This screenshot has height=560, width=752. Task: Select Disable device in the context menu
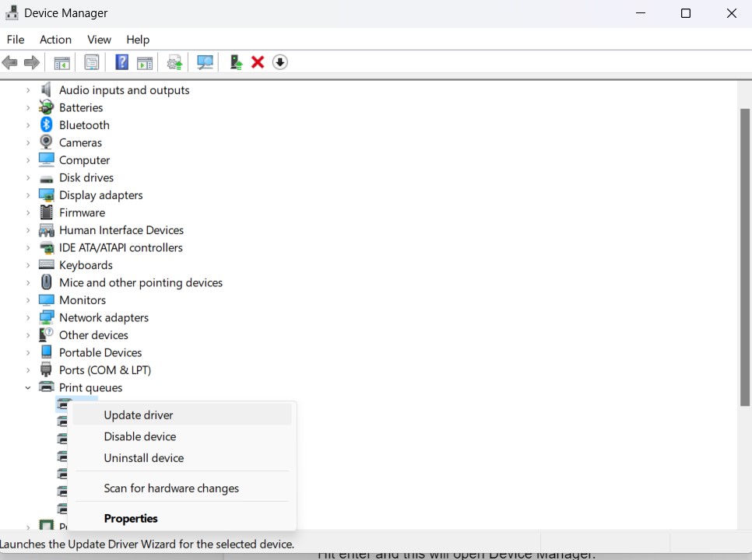point(139,436)
